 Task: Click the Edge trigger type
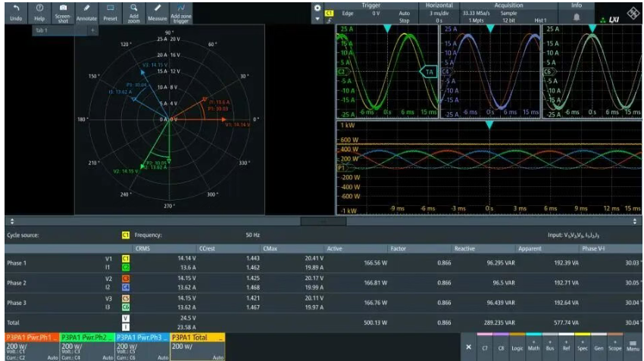[x=348, y=14]
